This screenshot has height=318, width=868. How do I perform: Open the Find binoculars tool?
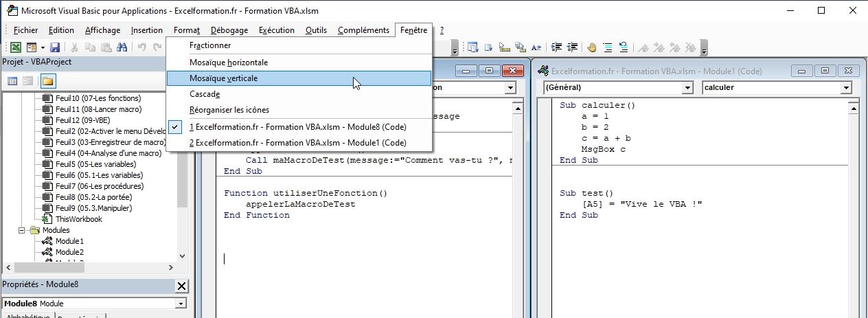(x=122, y=47)
